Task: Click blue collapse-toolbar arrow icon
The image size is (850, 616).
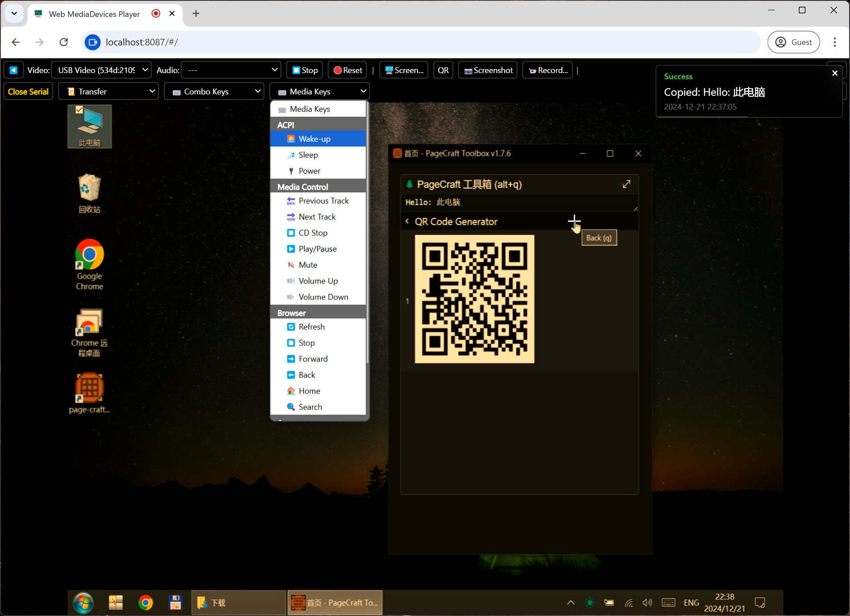Action: click(x=13, y=70)
